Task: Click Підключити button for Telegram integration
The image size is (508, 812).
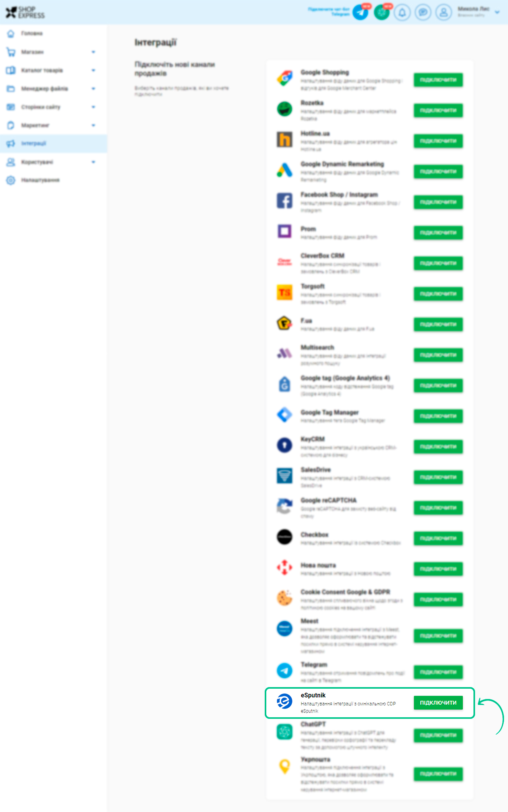Action: [438, 672]
